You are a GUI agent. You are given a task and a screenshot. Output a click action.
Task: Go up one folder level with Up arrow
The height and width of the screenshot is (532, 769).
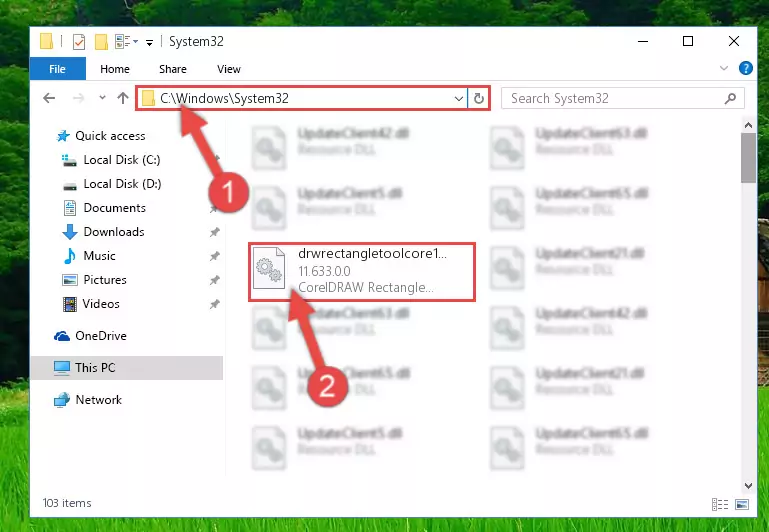(x=123, y=98)
